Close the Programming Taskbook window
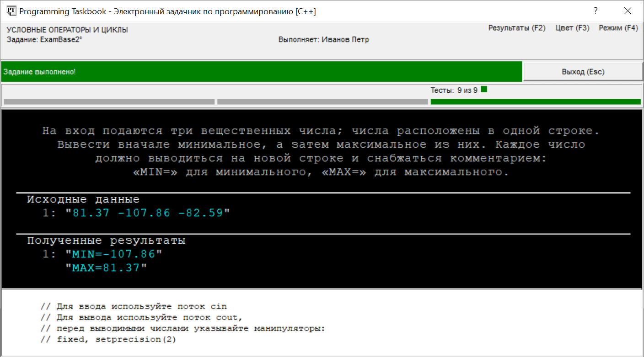This screenshot has height=357, width=644. pos(628,11)
